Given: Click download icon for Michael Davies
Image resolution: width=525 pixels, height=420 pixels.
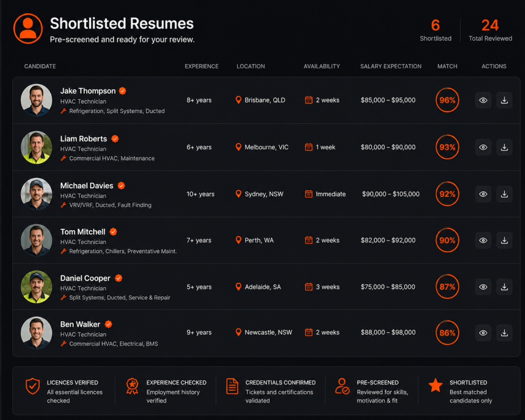Looking at the screenshot, I should point(504,194).
